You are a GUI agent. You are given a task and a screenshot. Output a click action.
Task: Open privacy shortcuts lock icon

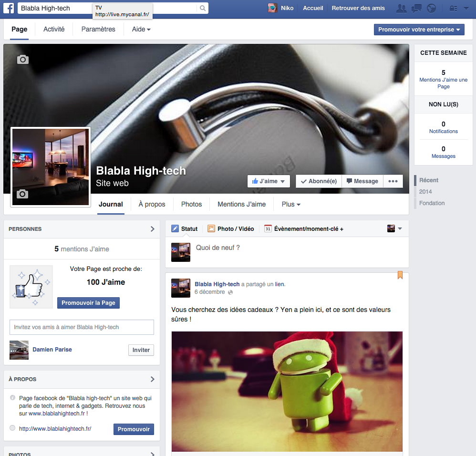(453, 9)
